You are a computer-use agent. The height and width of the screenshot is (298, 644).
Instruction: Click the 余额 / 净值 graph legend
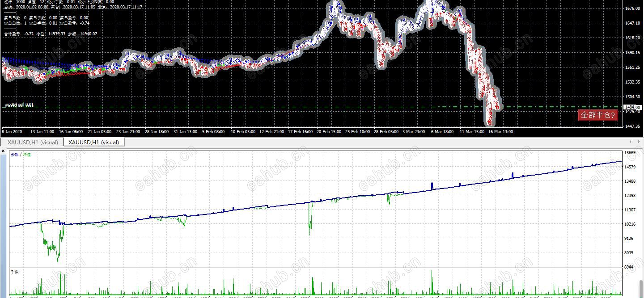point(21,155)
